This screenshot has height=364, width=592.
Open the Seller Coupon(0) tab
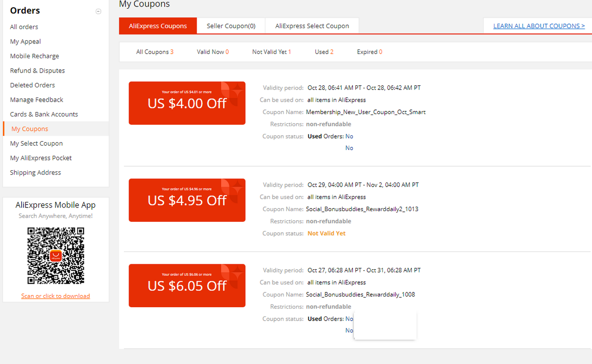231,26
